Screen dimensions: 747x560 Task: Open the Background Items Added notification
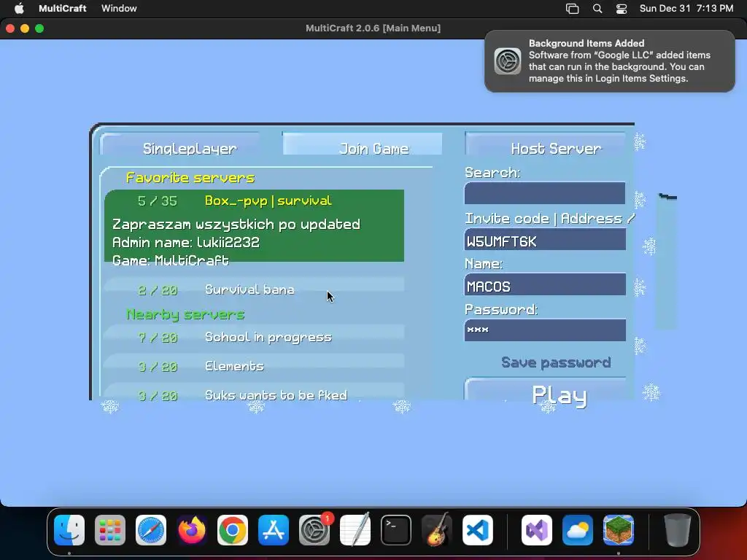610,61
